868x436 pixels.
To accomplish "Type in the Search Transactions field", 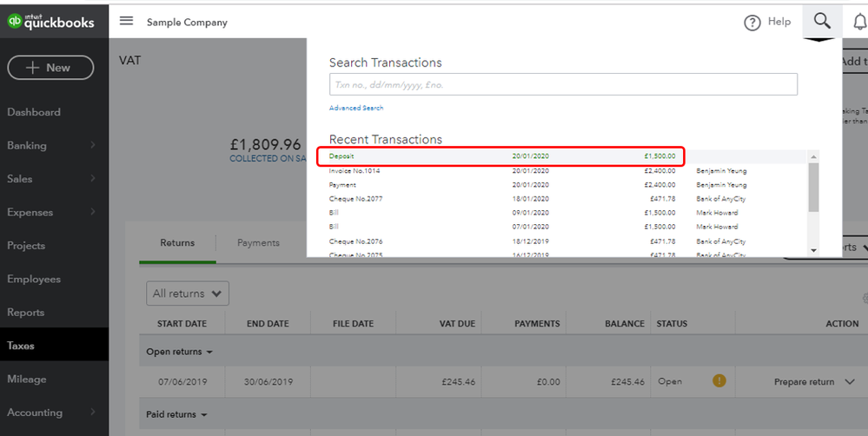I will tap(563, 84).
